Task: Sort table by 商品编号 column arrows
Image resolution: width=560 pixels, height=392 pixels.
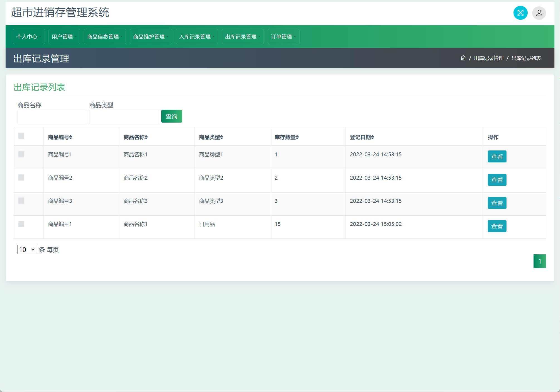Action: pyautogui.click(x=70, y=137)
